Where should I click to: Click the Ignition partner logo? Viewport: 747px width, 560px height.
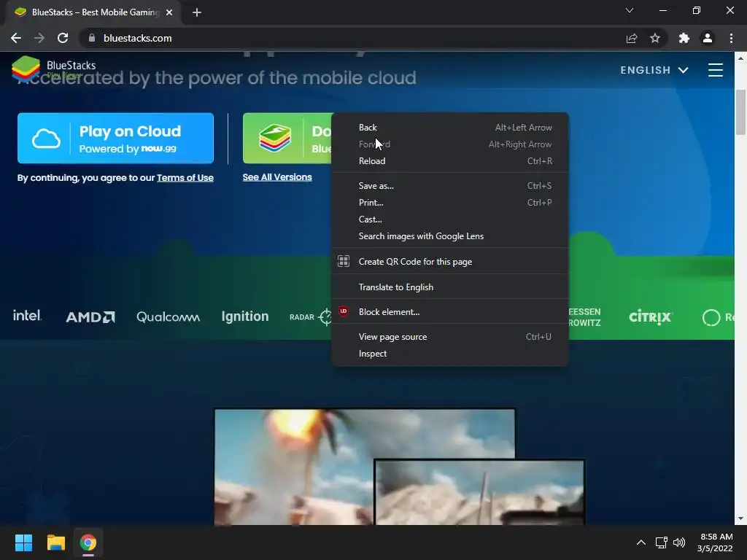[x=245, y=316]
